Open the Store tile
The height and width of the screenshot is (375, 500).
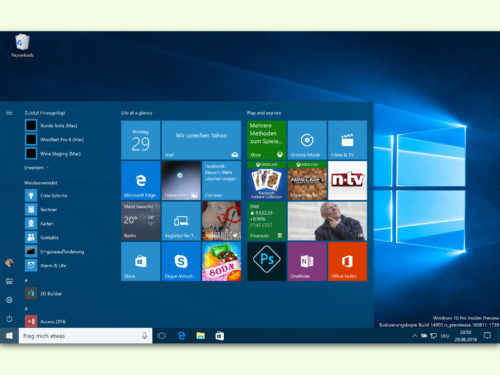click(x=140, y=261)
